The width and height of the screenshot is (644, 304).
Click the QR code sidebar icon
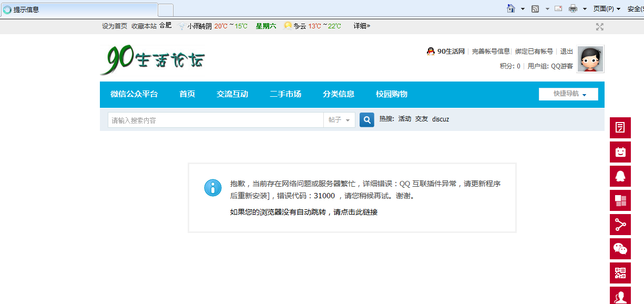point(620,273)
